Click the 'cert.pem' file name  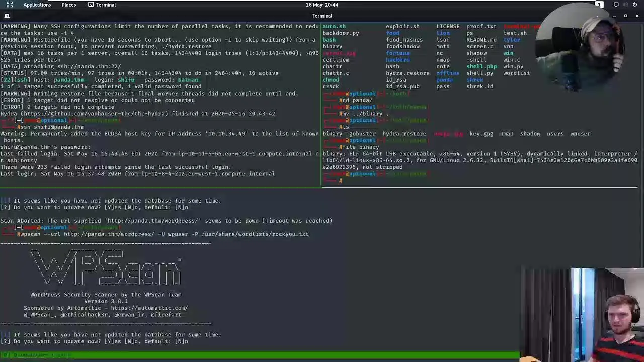[x=336, y=60]
